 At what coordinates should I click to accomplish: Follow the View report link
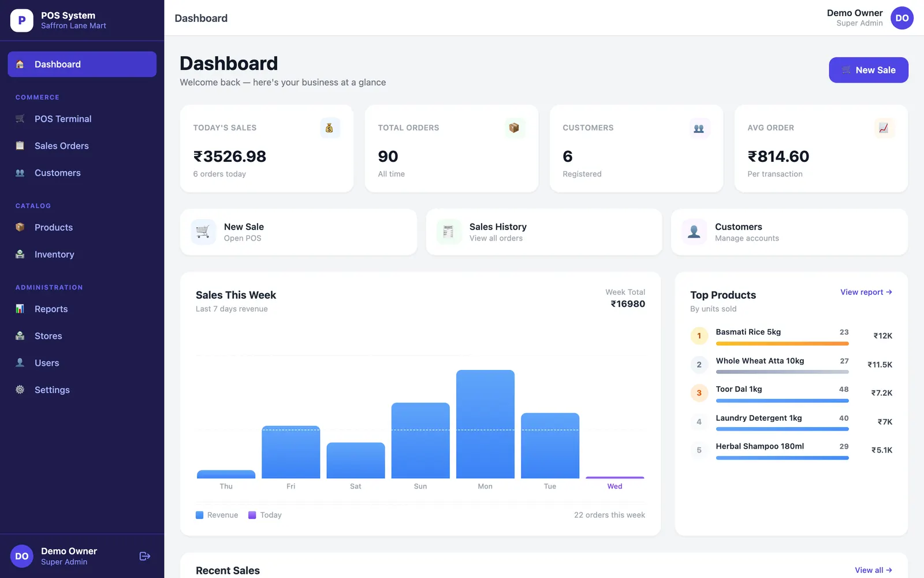coord(866,292)
